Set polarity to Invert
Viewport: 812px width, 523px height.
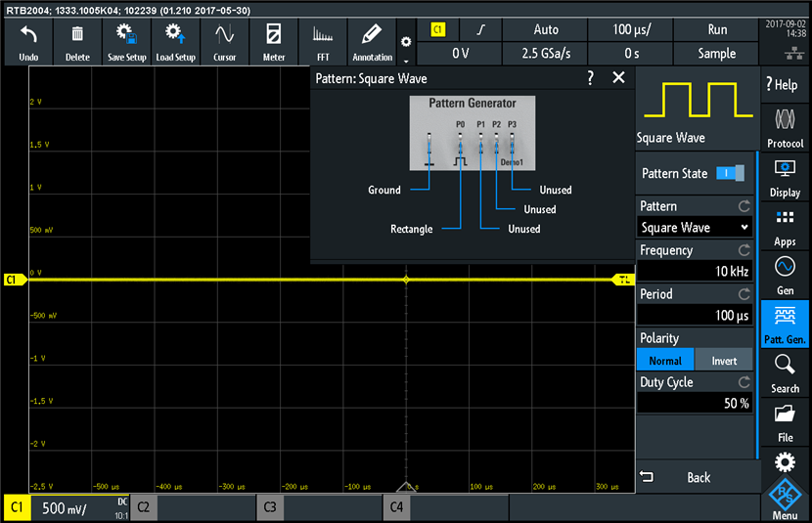724,360
